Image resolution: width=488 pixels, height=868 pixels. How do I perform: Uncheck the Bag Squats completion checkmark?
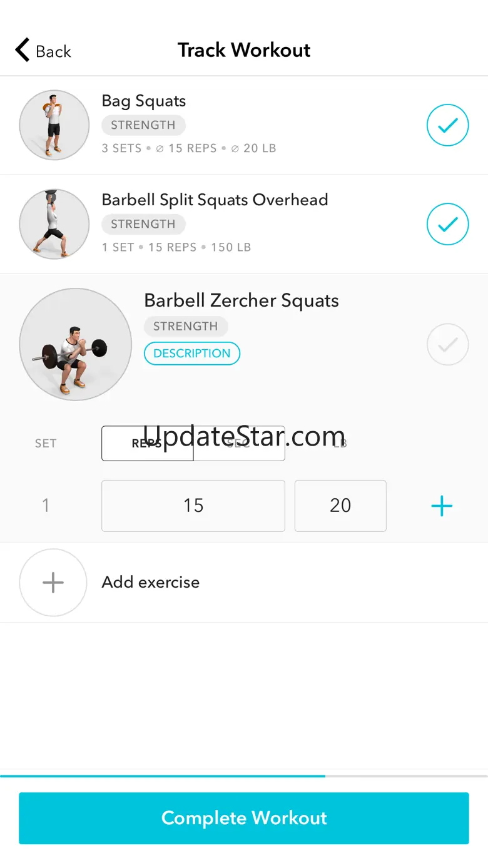click(x=447, y=125)
